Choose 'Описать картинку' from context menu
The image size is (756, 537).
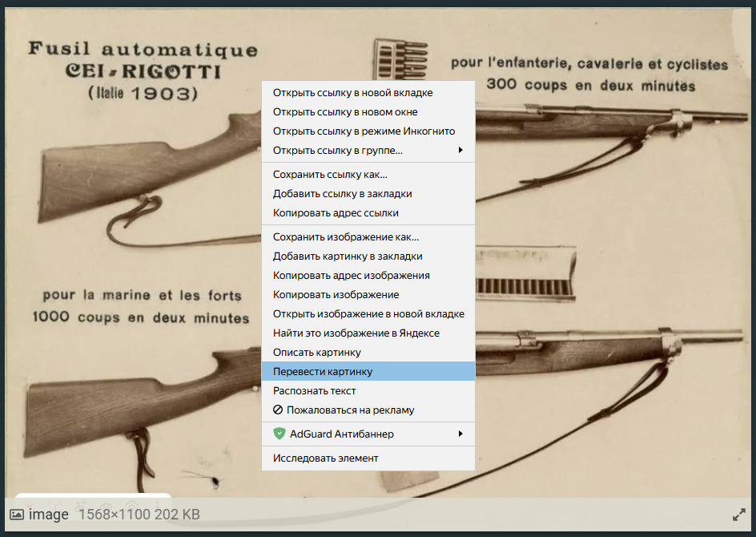click(316, 353)
